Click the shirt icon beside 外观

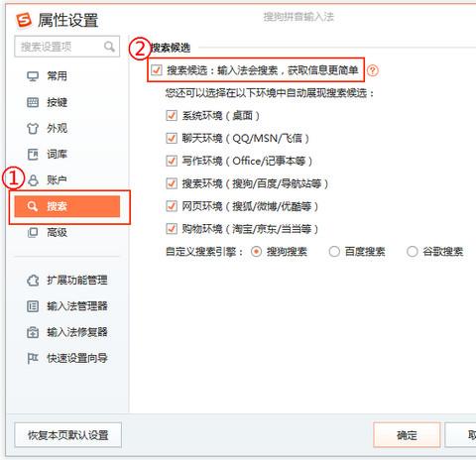click(33, 128)
